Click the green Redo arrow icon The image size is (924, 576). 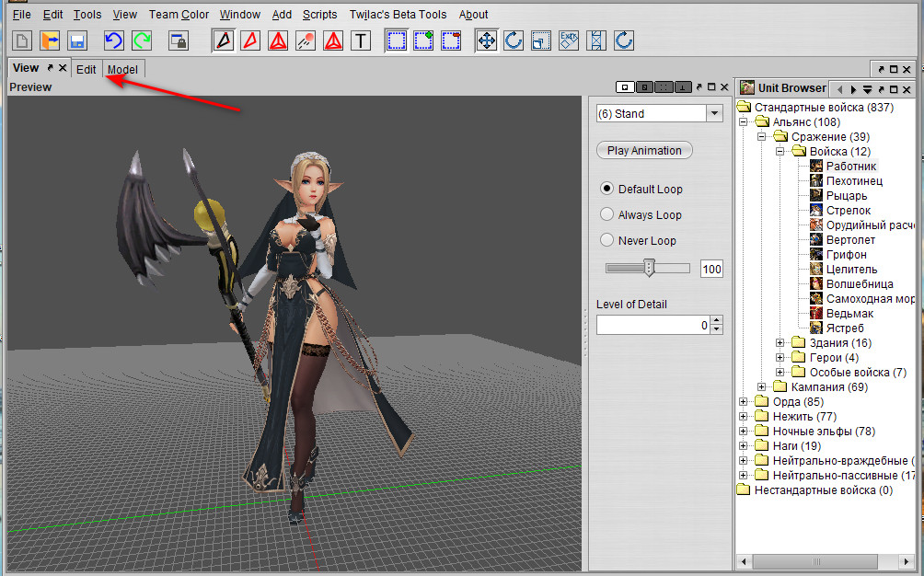click(142, 40)
